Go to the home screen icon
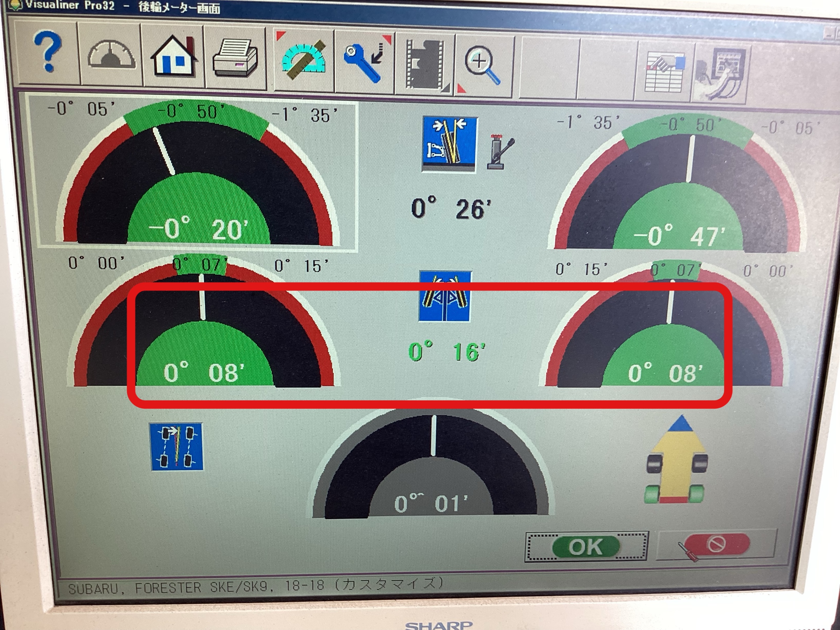Image resolution: width=840 pixels, height=630 pixels. coord(174,55)
